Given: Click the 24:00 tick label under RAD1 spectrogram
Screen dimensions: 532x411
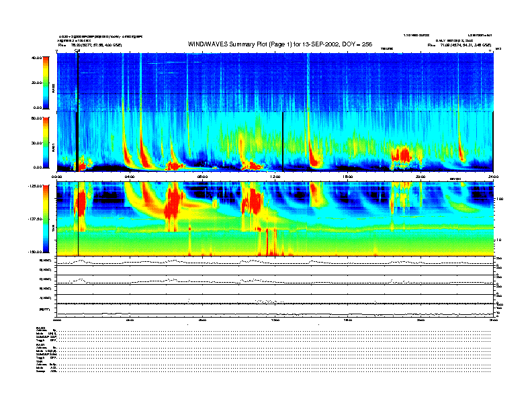Looking at the screenshot, I should [x=493, y=177].
